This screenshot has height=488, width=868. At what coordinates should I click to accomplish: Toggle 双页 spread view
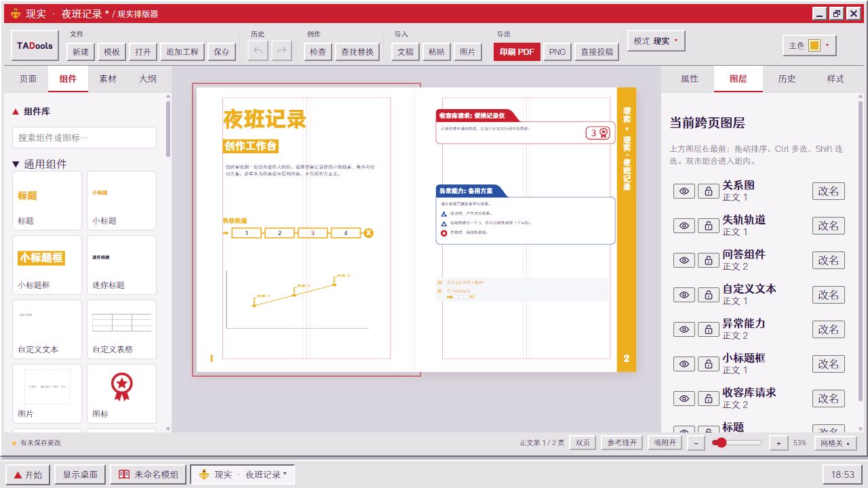(583, 443)
